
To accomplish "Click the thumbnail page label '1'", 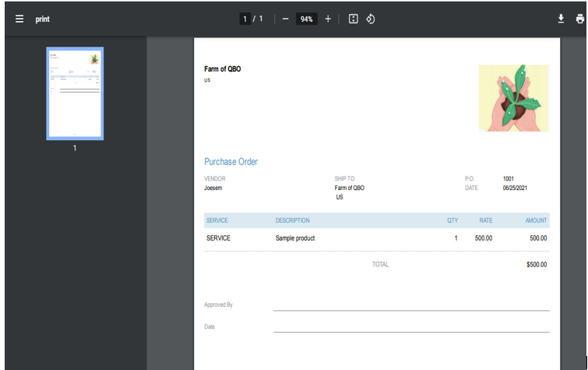I will click(x=75, y=148).
